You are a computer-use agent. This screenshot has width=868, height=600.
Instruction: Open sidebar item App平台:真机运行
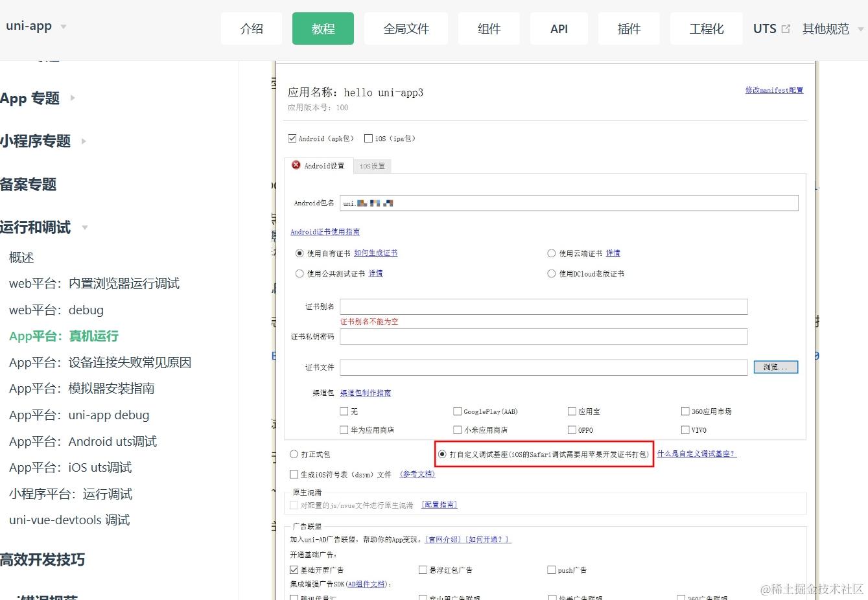pos(64,336)
